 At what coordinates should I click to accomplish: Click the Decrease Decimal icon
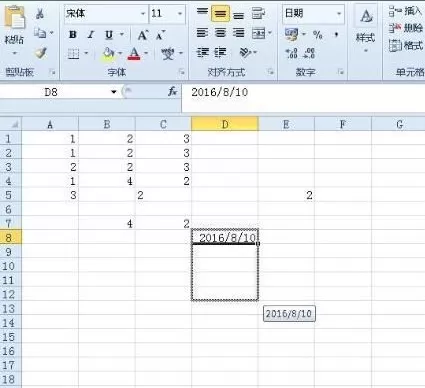pyautogui.click(x=309, y=53)
